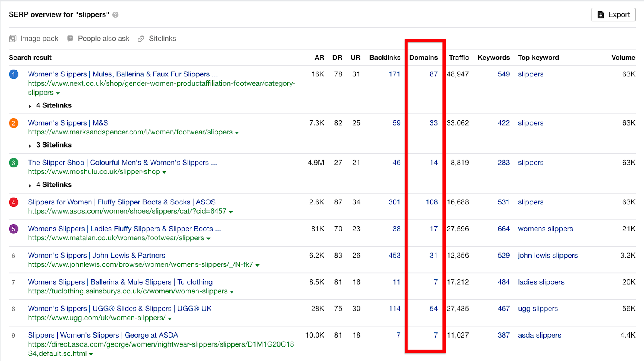Click top keyword 'asda slippers'
This screenshot has width=644, height=361.
coord(539,335)
